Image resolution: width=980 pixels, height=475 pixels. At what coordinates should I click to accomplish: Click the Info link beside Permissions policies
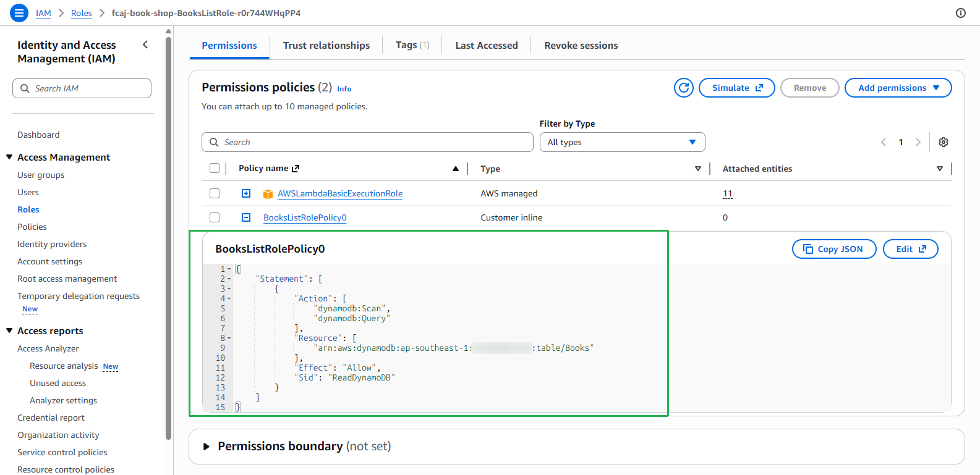point(344,89)
